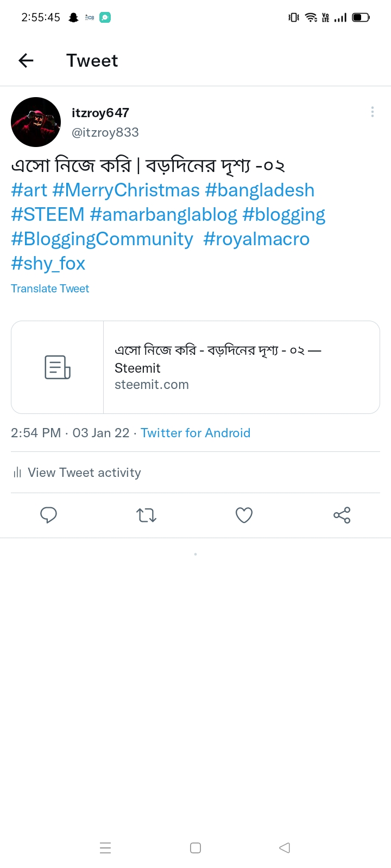Tap the Twitter for Android link
The width and height of the screenshot is (391, 868).
pos(195,433)
